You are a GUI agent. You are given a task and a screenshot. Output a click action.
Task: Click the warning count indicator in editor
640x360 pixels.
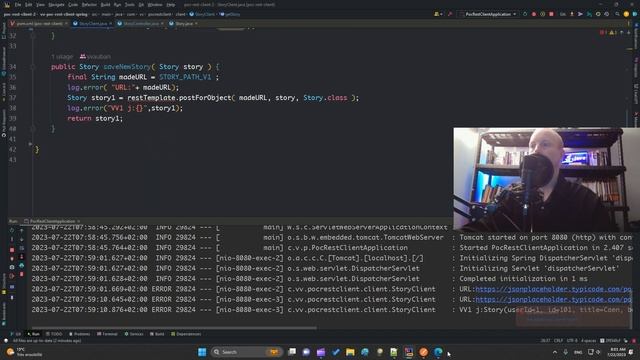(612, 32)
